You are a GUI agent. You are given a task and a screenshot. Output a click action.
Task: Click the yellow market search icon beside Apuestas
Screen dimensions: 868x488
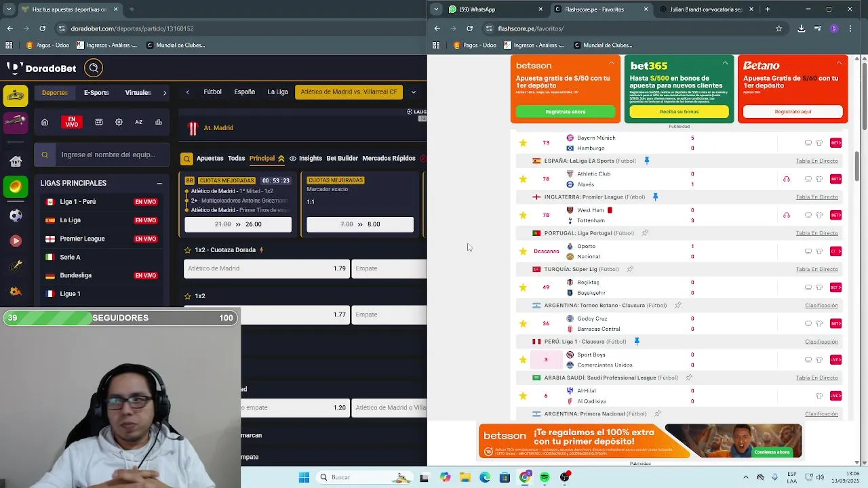click(x=186, y=159)
